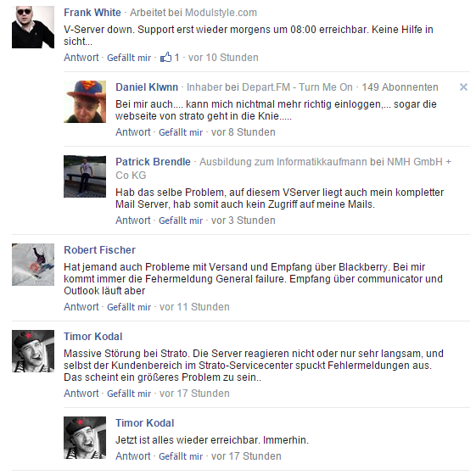Open Robert Fischer's name link
Screen dimensions: 476x475
click(x=99, y=249)
